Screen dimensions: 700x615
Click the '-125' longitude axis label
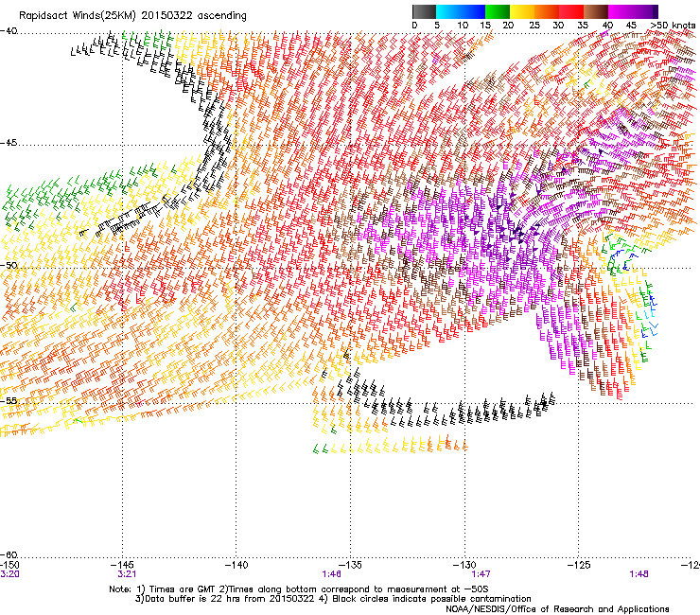579,565
